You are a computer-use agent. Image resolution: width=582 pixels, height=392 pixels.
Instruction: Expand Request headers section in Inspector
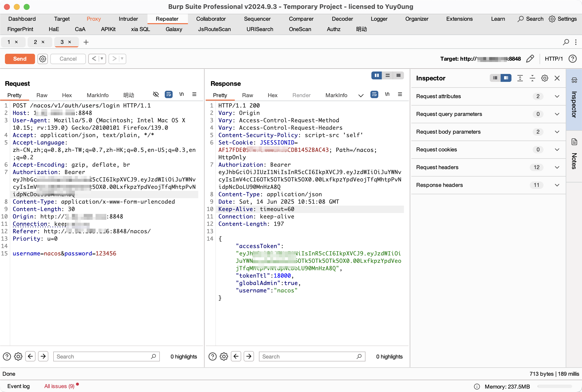point(557,167)
